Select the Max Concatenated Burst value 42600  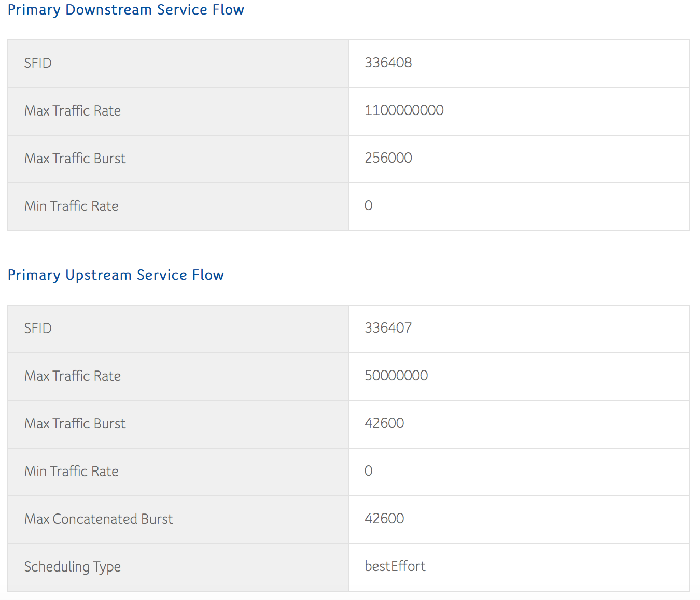click(x=384, y=519)
